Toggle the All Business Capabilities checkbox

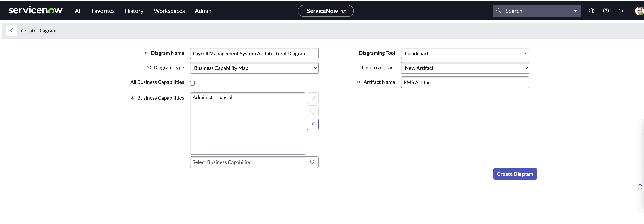191,82
